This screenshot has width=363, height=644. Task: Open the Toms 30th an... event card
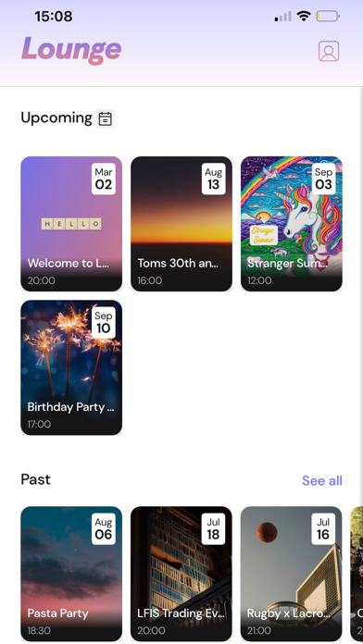tap(181, 224)
